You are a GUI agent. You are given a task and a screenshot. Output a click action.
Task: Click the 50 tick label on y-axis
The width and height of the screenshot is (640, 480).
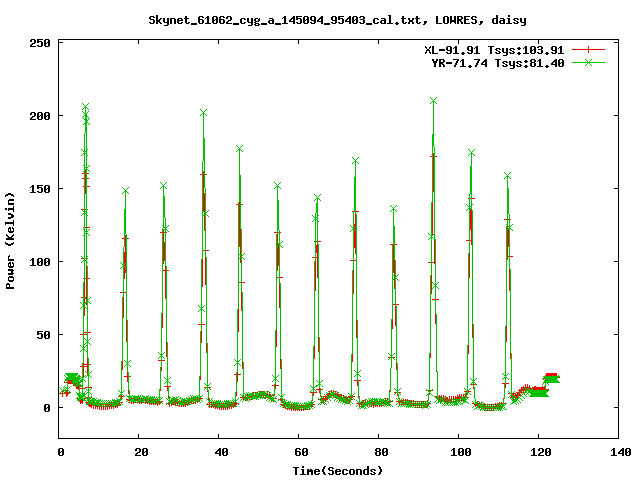[x=45, y=335]
